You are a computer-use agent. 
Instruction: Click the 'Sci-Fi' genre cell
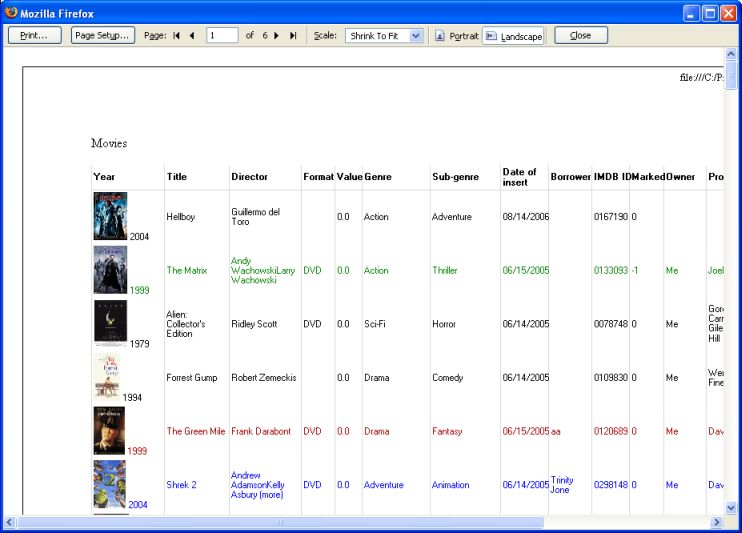[x=375, y=324]
